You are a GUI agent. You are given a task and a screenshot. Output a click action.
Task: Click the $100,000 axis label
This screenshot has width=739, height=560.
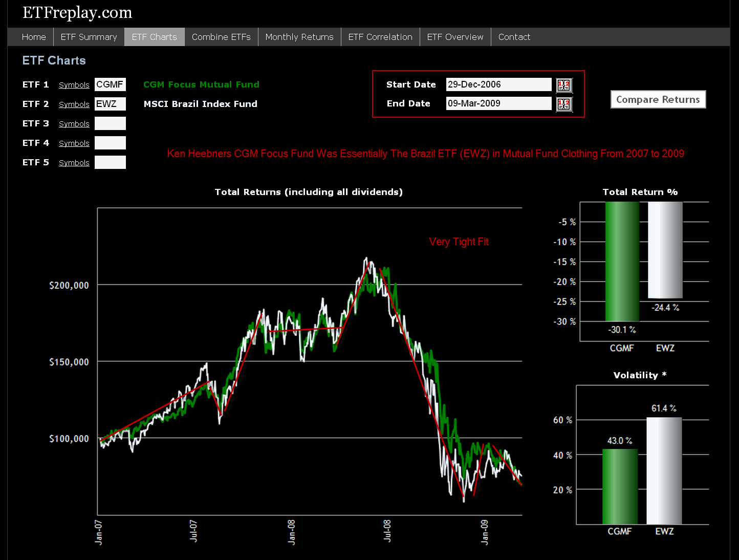click(x=69, y=439)
